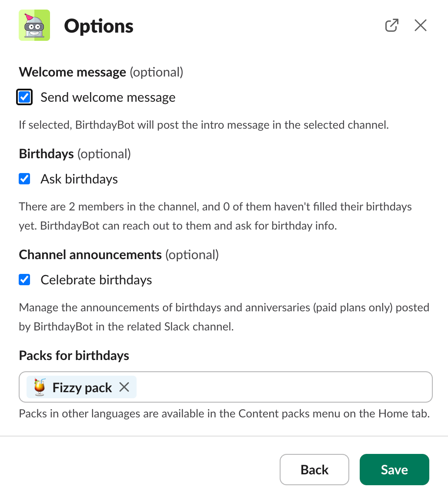The width and height of the screenshot is (448, 500).
Task: Save the BirthdayBot options
Action: [394, 470]
